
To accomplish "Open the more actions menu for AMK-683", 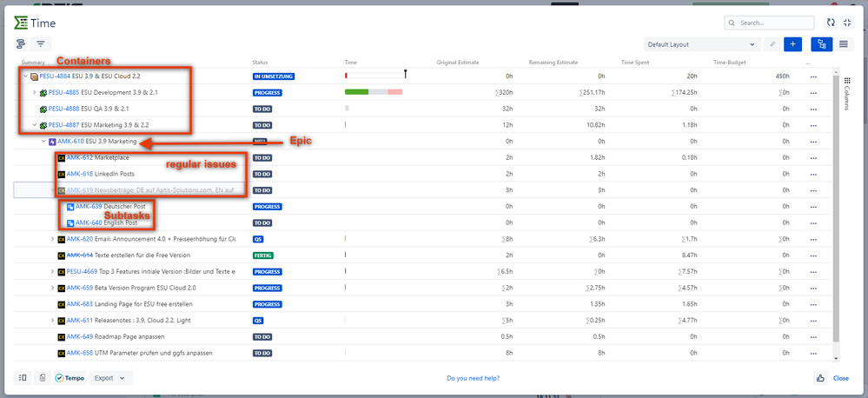I will pyautogui.click(x=813, y=304).
